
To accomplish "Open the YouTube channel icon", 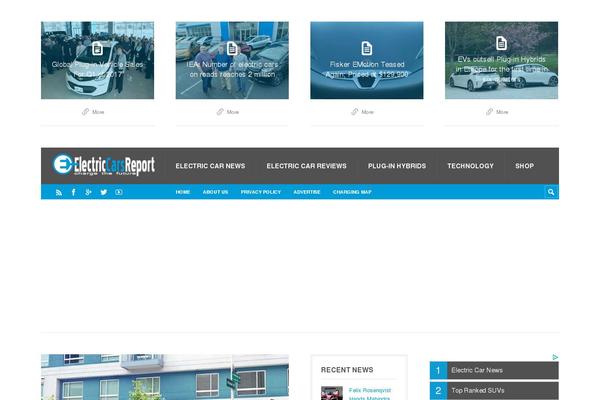I will coord(119,192).
